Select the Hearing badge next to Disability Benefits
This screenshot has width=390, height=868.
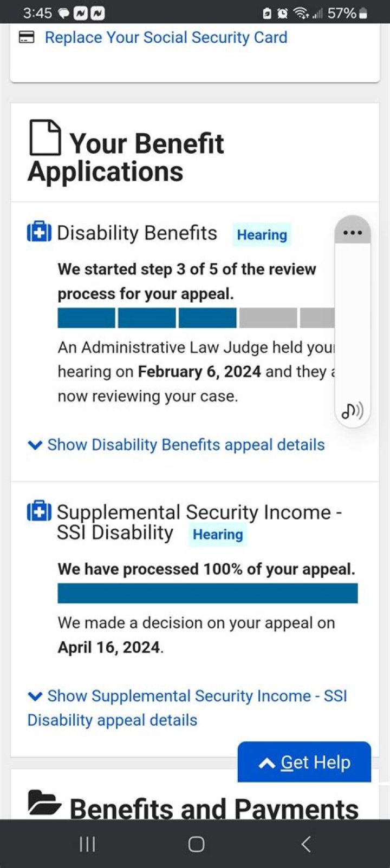pos(262,235)
